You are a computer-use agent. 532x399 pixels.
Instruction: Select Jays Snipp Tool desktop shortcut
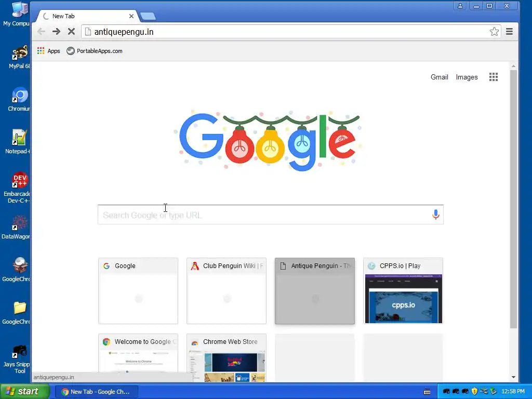[17, 359]
